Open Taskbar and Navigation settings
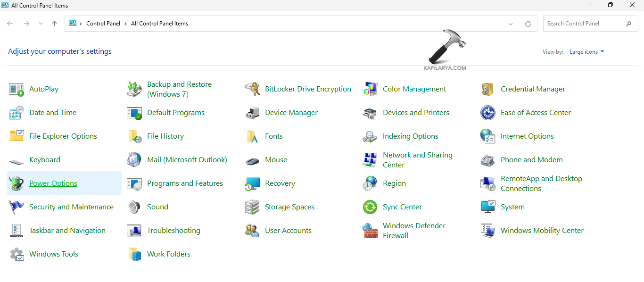644x282 pixels. coord(67,230)
